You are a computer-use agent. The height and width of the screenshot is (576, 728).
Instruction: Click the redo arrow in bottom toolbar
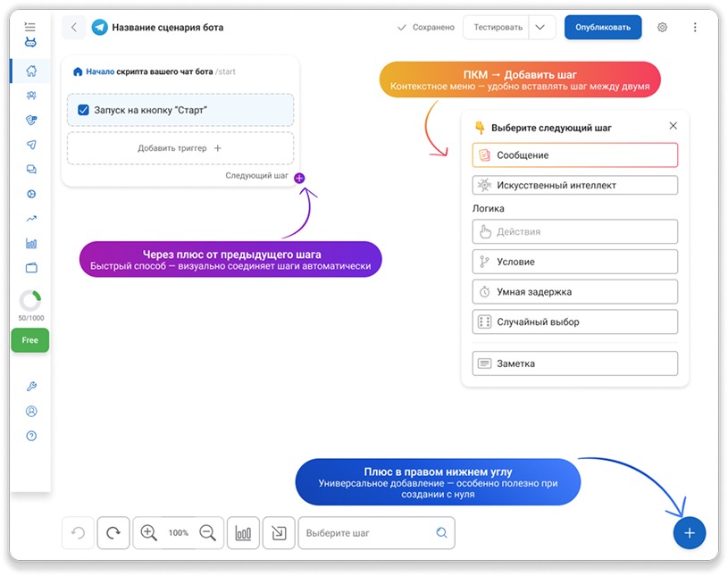click(x=113, y=533)
